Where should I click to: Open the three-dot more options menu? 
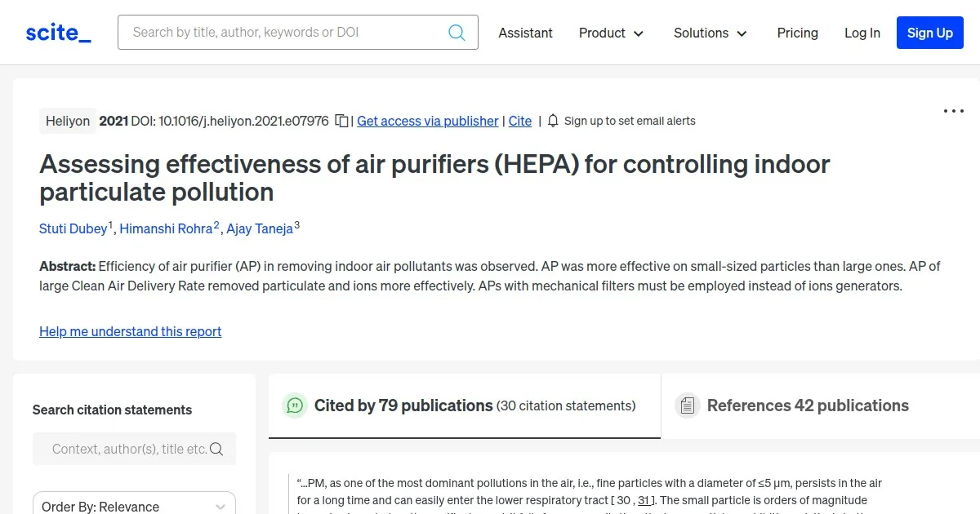click(x=953, y=111)
